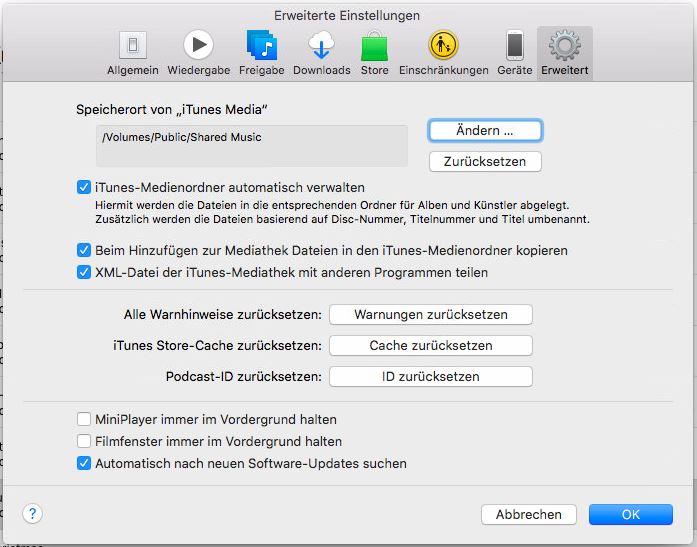This screenshot has width=697, height=547.
Task: Click ID zurücksetzen button
Action: pos(431,376)
